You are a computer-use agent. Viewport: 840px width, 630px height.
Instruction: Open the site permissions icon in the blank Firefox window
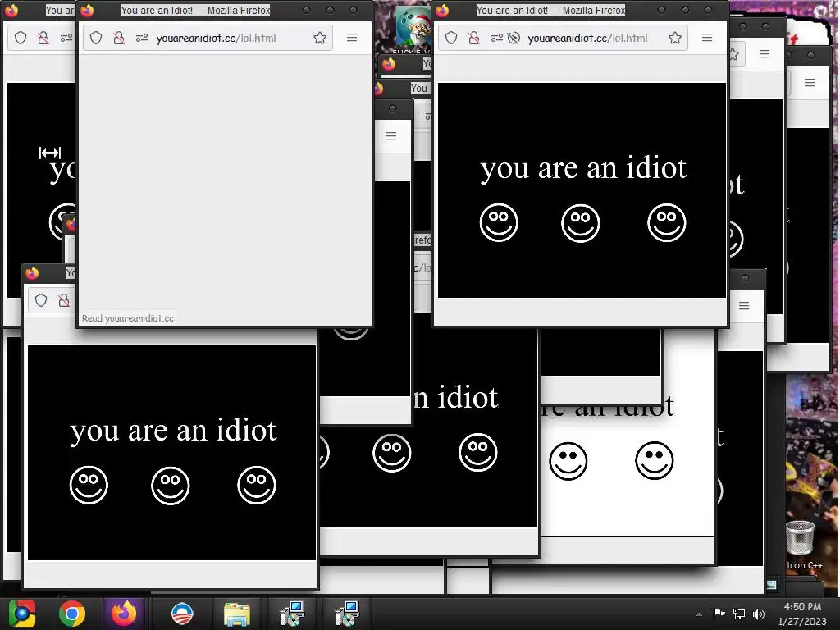[141, 38]
